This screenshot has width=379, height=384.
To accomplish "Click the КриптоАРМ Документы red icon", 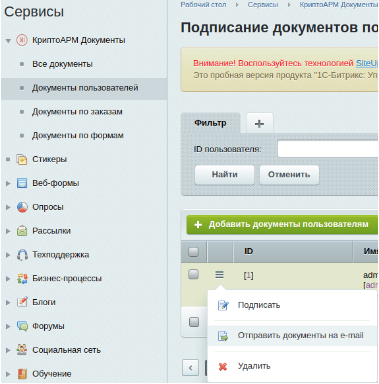I will [x=22, y=40].
